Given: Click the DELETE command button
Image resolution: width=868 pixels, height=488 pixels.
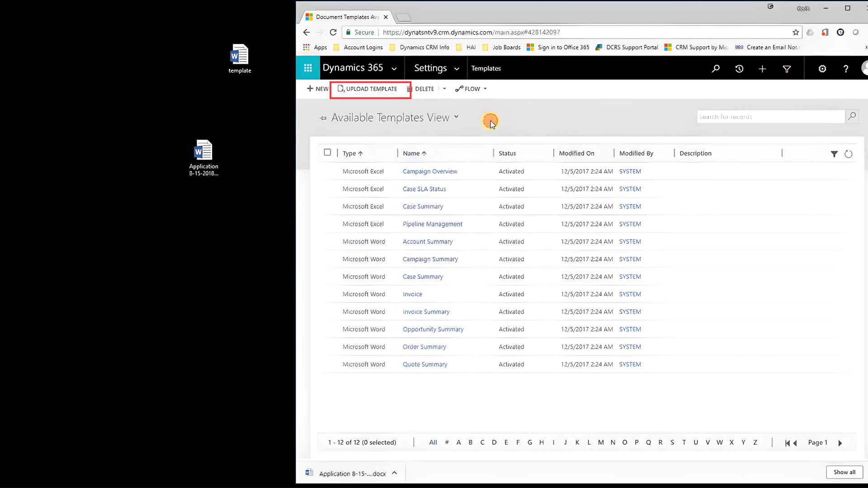Looking at the screenshot, I should coord(420,89).
